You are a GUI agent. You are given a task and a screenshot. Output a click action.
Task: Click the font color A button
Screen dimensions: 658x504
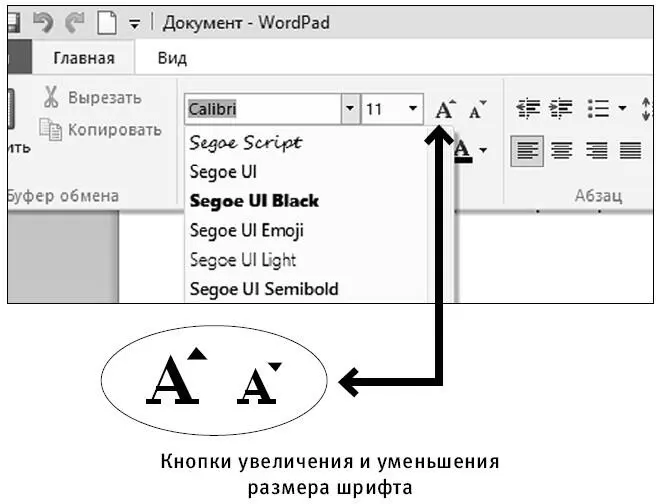463,150
